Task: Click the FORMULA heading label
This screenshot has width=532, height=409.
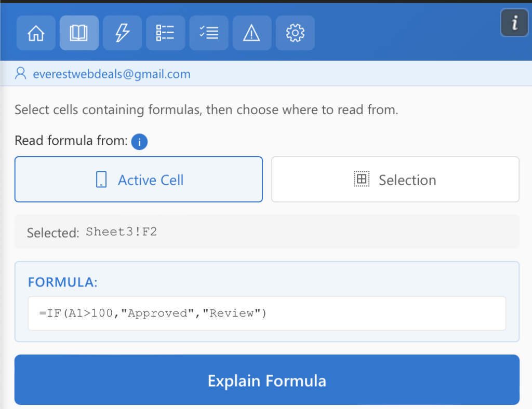Action: [x=62, y=282]
